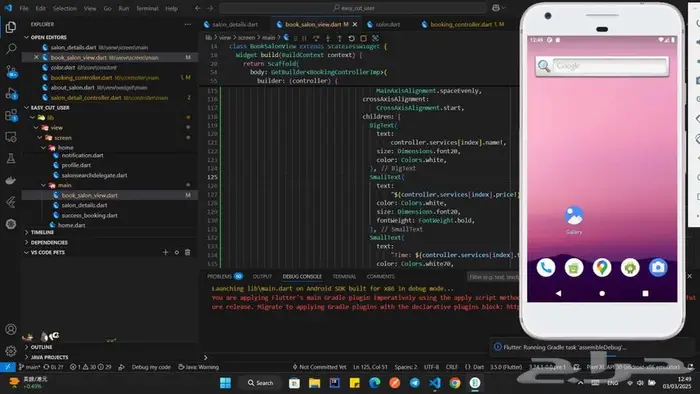The width and height of the screenshot is (700, 394).
Task: Switch to color.dart editor tab
Action: (x=387, y=25)
